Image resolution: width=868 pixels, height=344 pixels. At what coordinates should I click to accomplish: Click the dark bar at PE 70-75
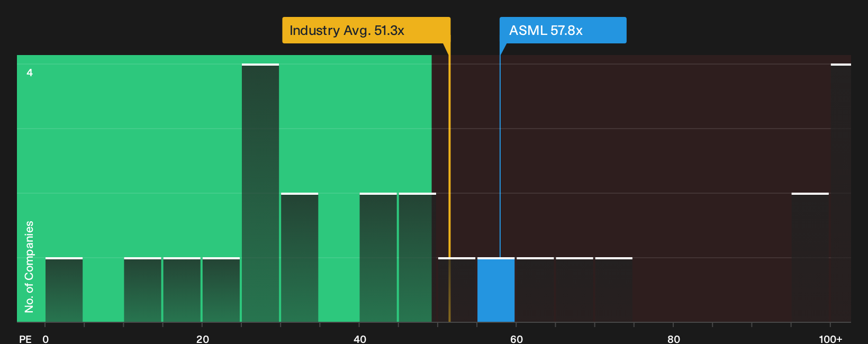pyautogui.click(x=614, y=290)
